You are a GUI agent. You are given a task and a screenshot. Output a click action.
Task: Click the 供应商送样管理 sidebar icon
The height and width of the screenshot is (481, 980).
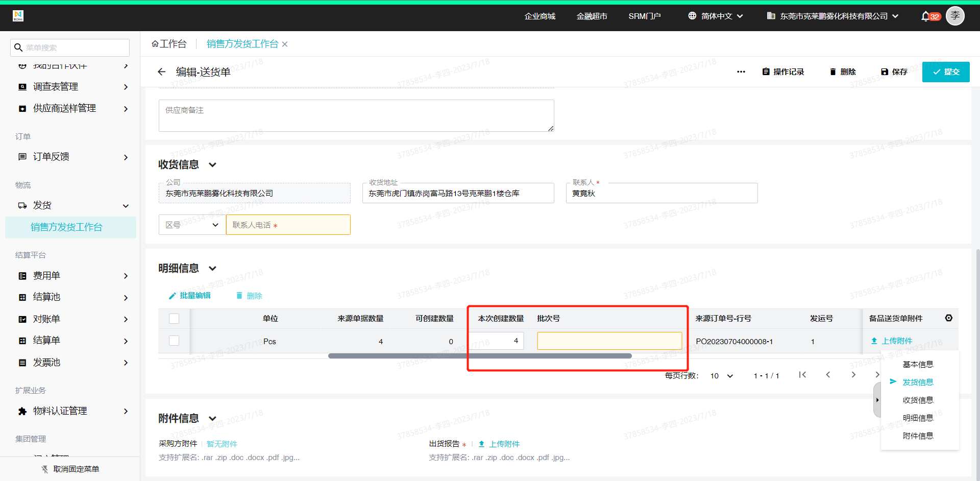point(22,109)
